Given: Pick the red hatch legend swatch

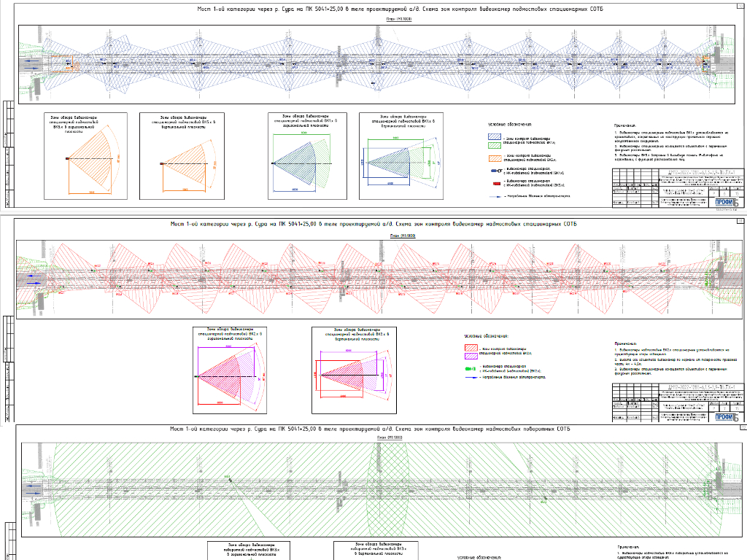Looking at the screenshot, I should pyautogui.click(x=471, y=348).
